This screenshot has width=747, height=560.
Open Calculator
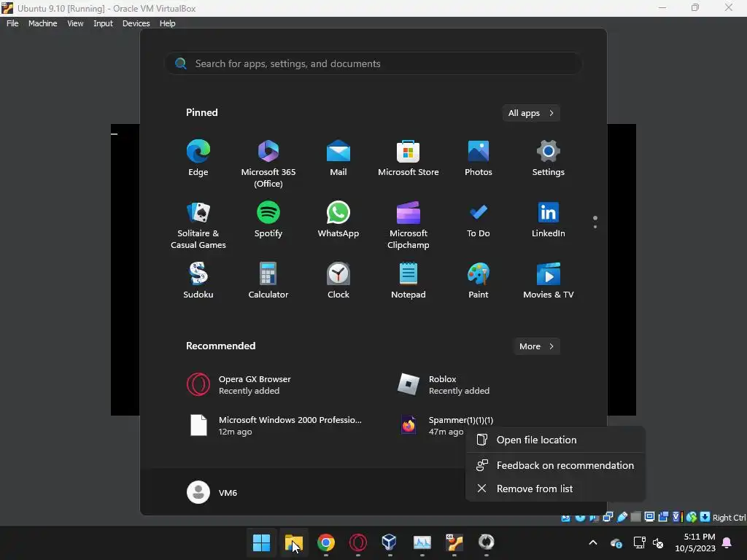click(268, 281)
